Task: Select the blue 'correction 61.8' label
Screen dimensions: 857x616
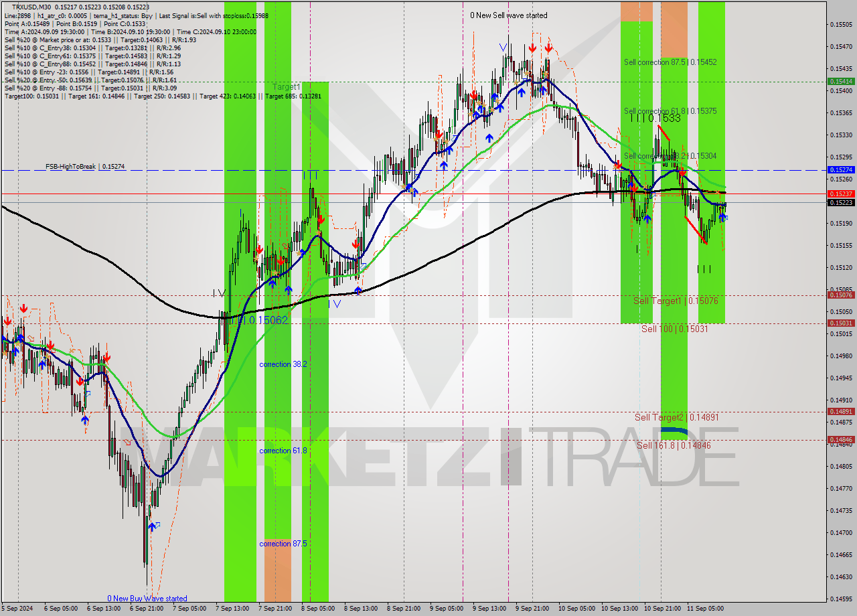Action: pyautogui.click(x=283, y=451)
